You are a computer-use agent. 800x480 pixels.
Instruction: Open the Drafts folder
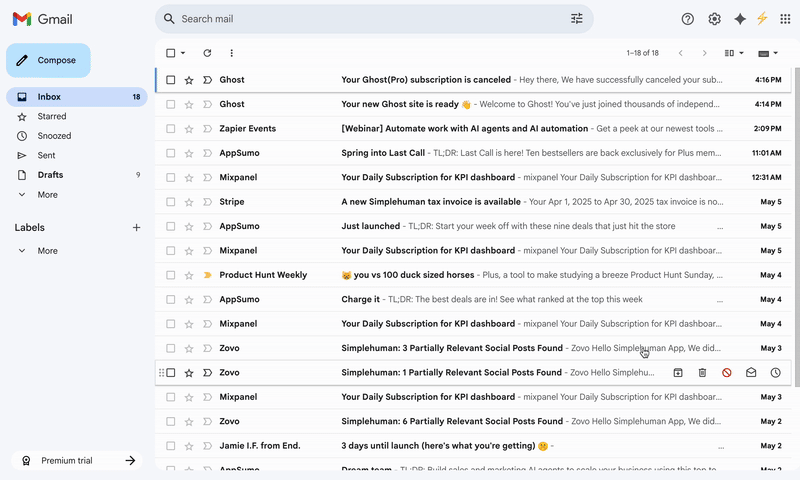(77, 175)
